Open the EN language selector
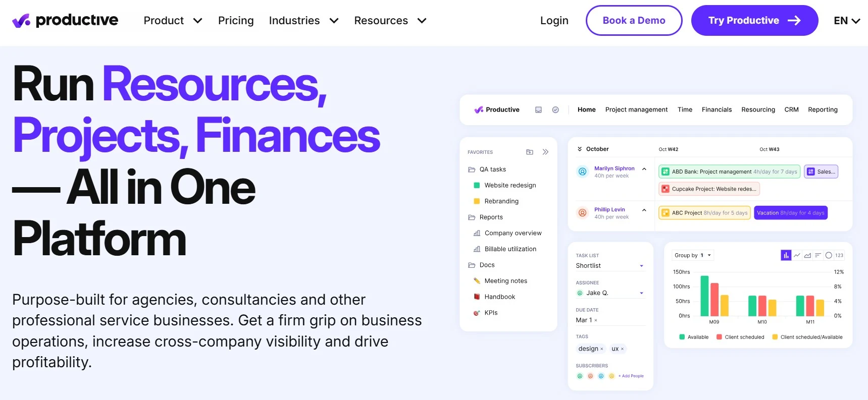The width and height of the screenshot is (868, 400). pyautogui.click(x=847, y=21)
